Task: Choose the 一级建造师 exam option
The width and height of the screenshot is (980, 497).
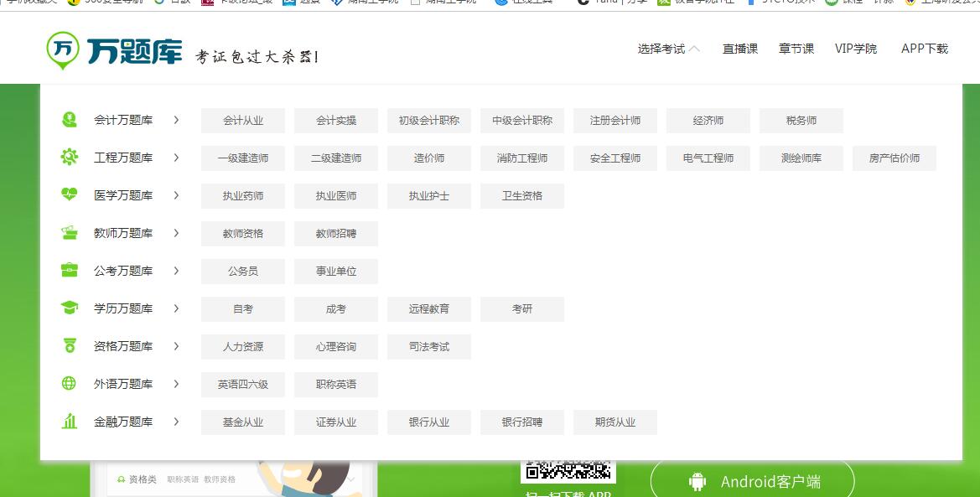Action: (243, 158)
